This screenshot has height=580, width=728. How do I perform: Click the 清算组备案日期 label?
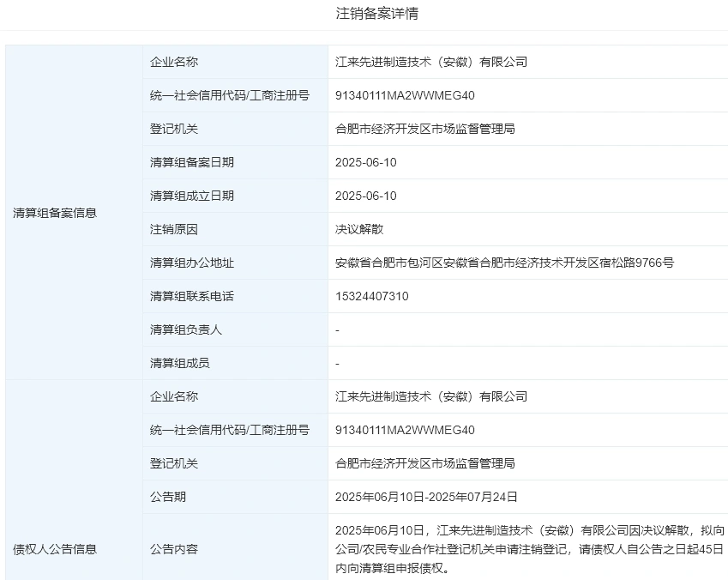click(192, 162)
